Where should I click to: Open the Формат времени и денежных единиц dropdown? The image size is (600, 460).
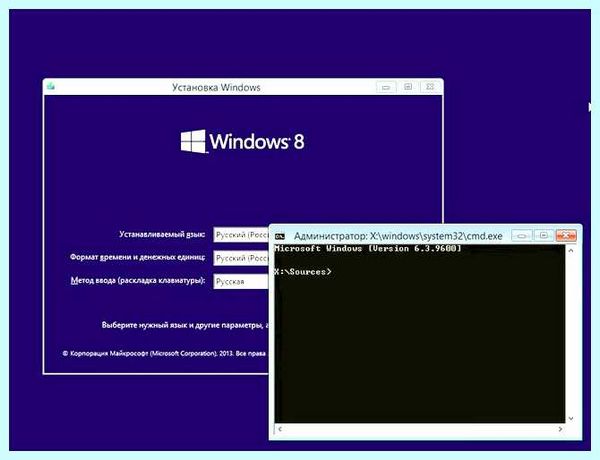[241, 258]
